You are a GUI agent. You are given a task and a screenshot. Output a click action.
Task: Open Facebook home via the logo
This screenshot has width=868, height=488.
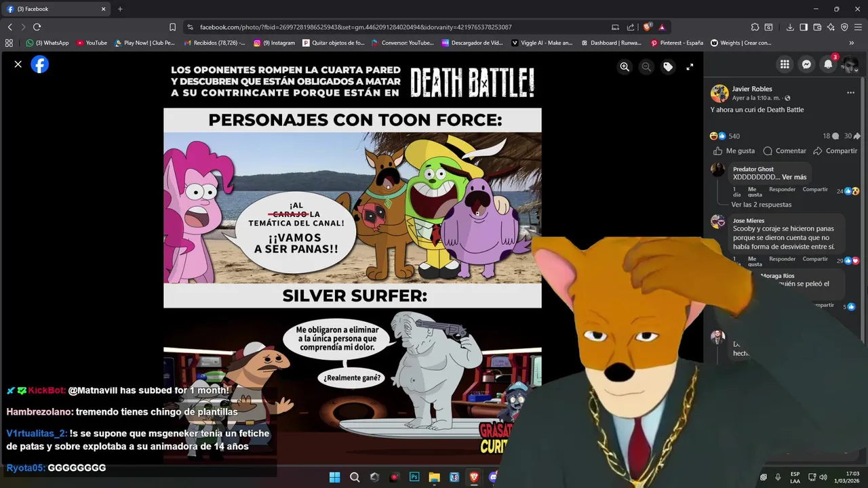pos(40,64)
